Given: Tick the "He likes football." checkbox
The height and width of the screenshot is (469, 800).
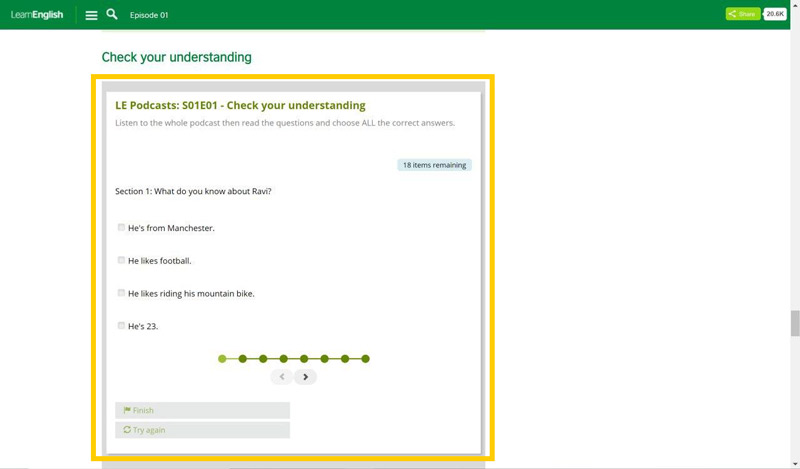Looking at the screenshot, I should click(122, 260).
